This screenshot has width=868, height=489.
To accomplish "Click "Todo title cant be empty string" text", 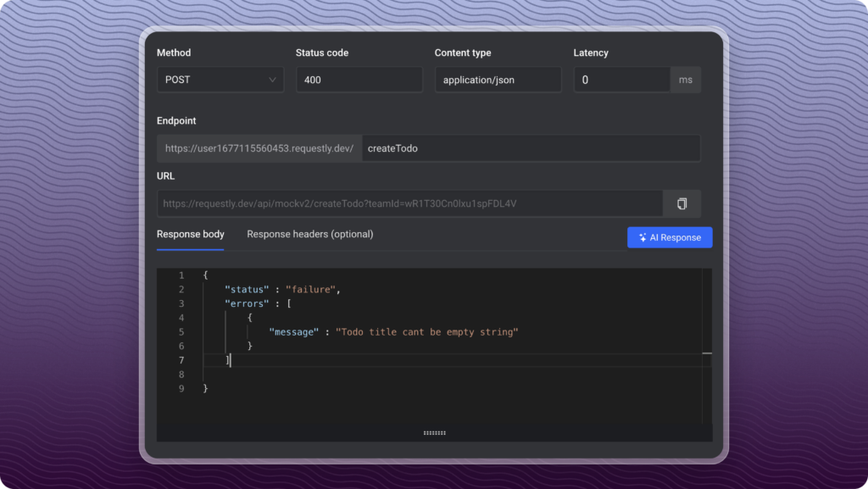I will [x=427, y=332].
